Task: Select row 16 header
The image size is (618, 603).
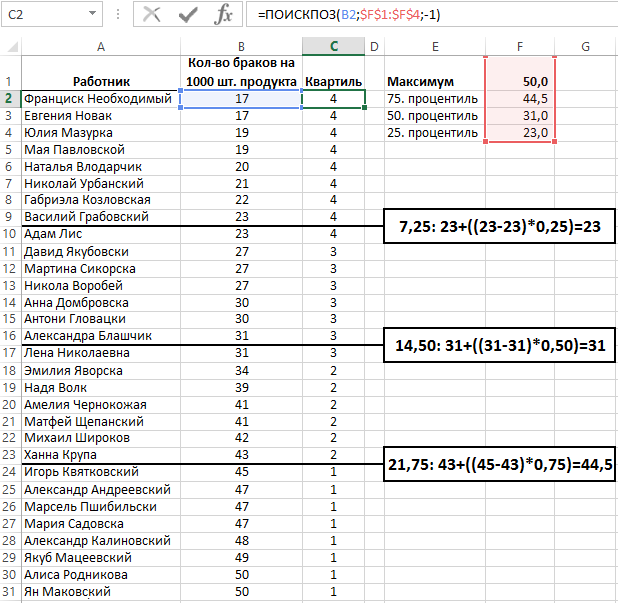Action: [10, 336]
